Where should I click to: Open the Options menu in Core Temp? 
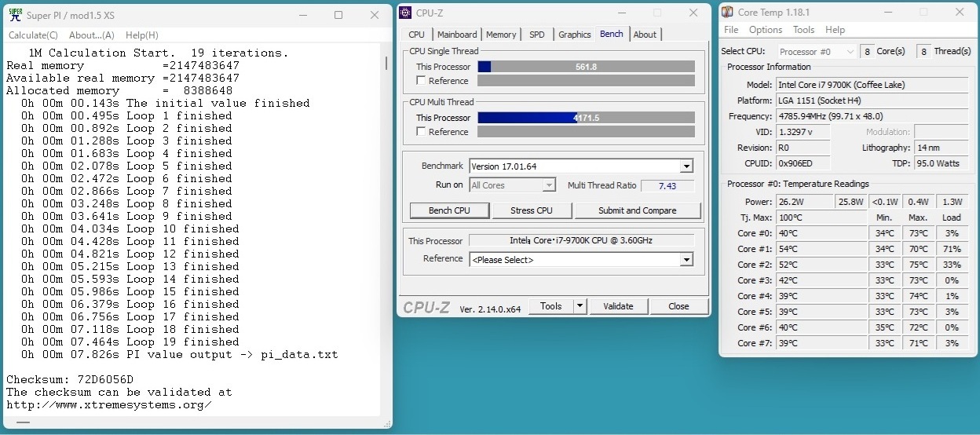tap(766, 30)
